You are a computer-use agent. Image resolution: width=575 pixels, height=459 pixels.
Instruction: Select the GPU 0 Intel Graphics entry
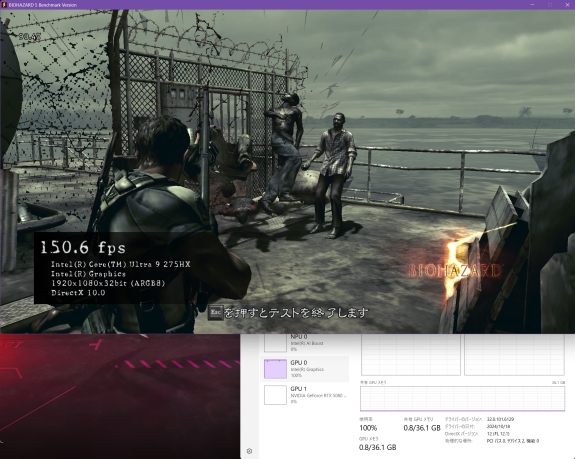(305, 369)
